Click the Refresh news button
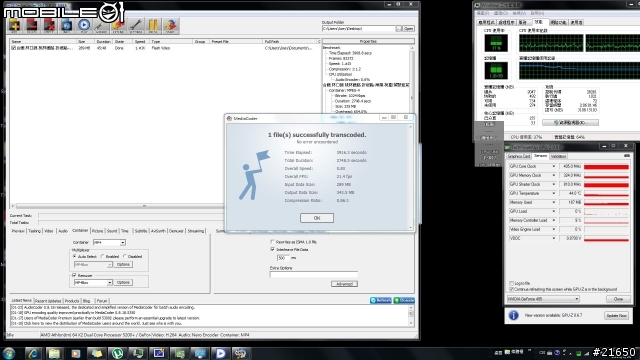Viewport: 640px width, 360px height. (x=381, y=300)
